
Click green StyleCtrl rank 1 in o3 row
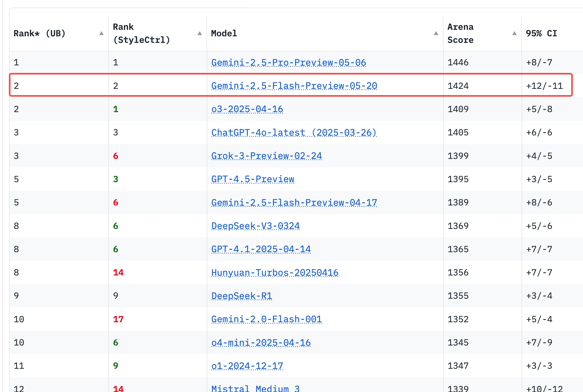tap(116, 109)
